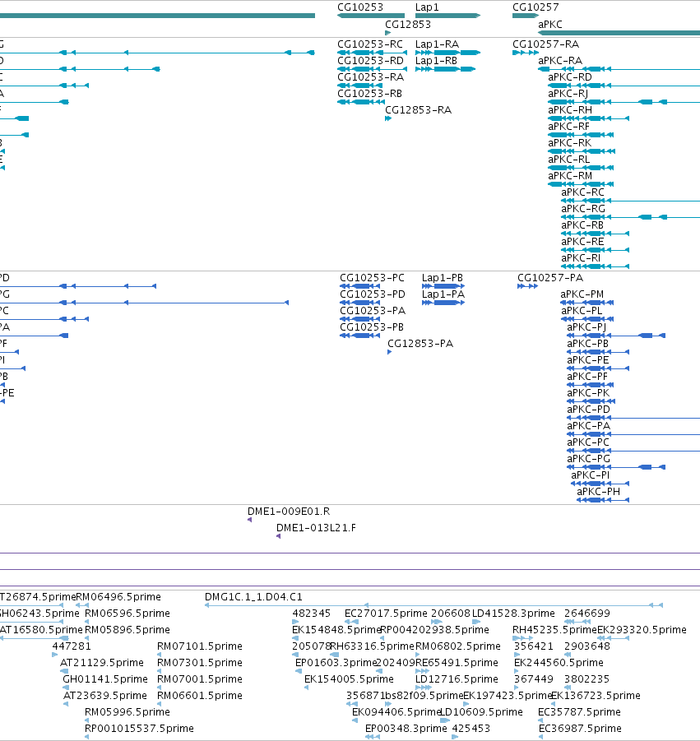Click protein CG10257-PA
Viewport: 700px width, 741px height.
tap(550, 278)
